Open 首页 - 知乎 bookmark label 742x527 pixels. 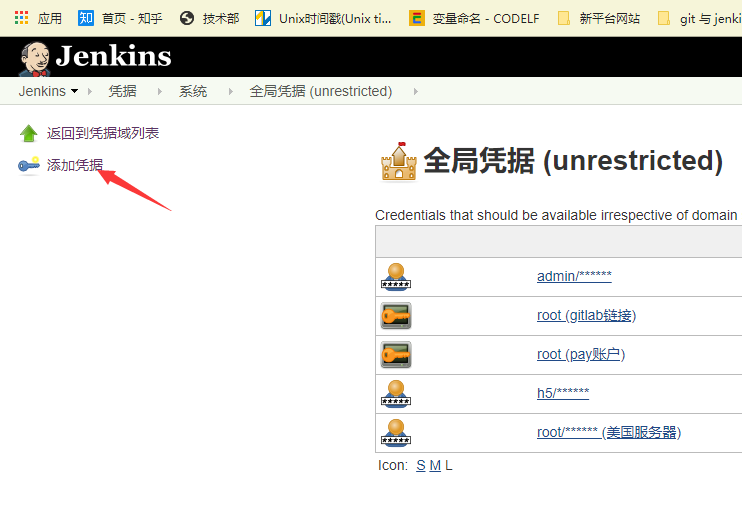[x=132, y=18]
